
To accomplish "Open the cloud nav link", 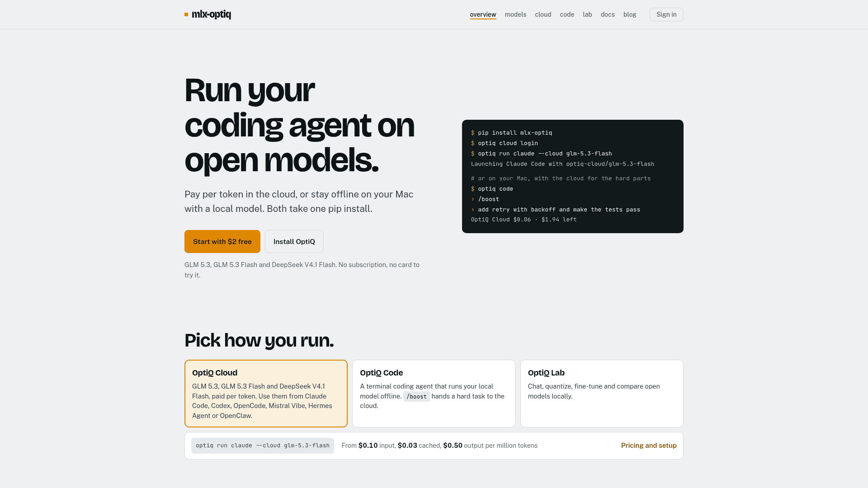I will (x=543, y=14).
